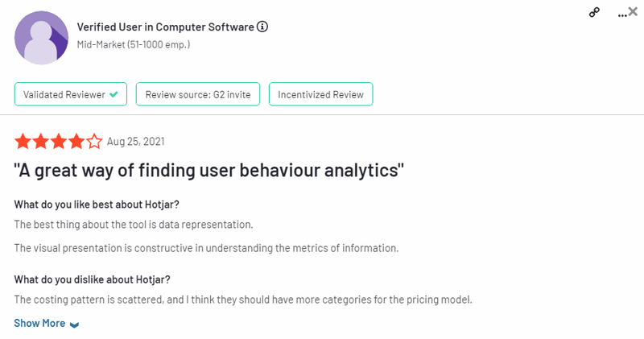Click the third filled rating star
Viewport: 644px width, 339px height.
[x=58, y=142]
